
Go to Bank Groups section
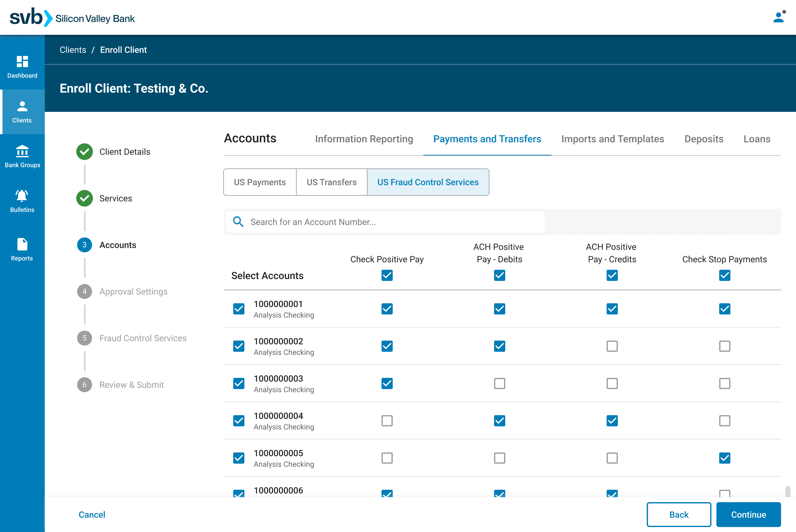click(x=22, y=156)
